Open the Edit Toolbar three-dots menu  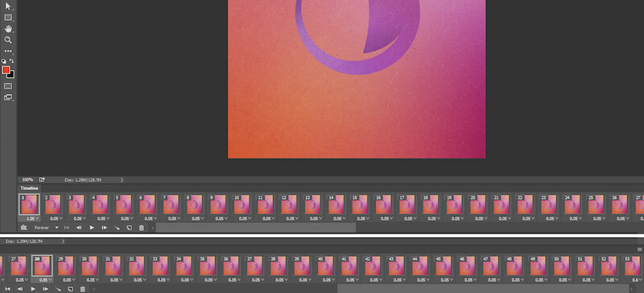click(x=8, y=52)
